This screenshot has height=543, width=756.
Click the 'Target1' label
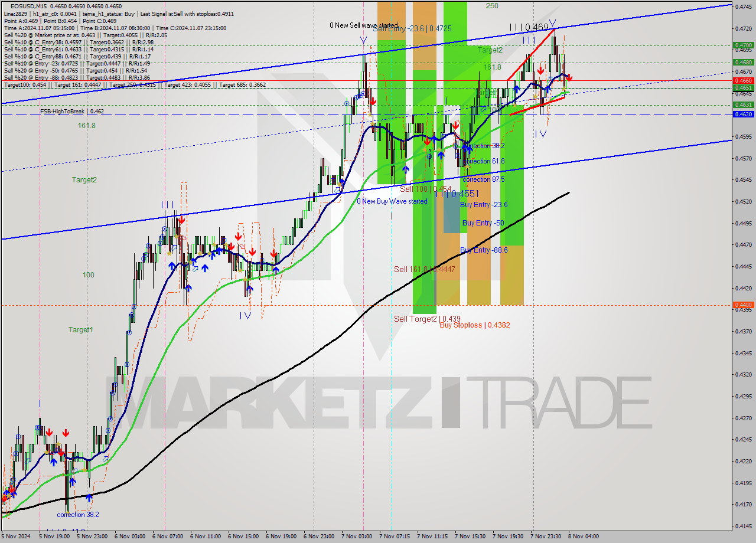[x=80, y=330]
